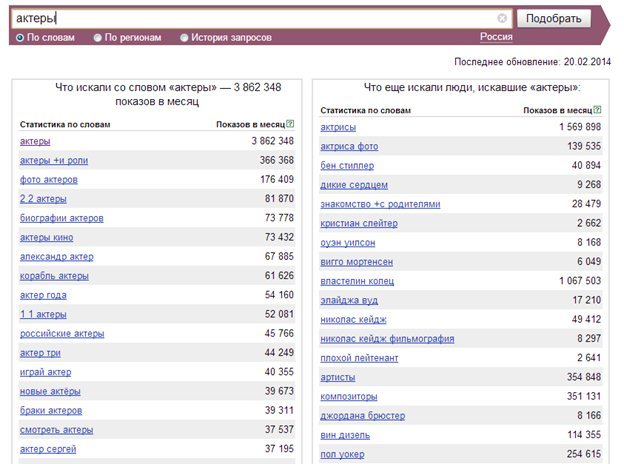The width and height of the screenshot is (624, 464).
Task: Select the По словам radio button
Action: click(x=20, y=38)
